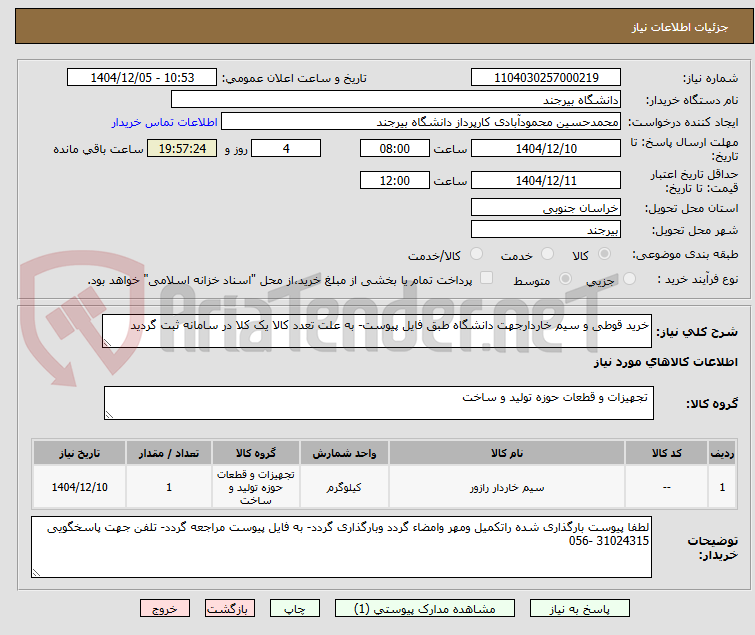The image size is (755, 635).
Task: Click the واحد شمارش column header
Action: point(344,453)
